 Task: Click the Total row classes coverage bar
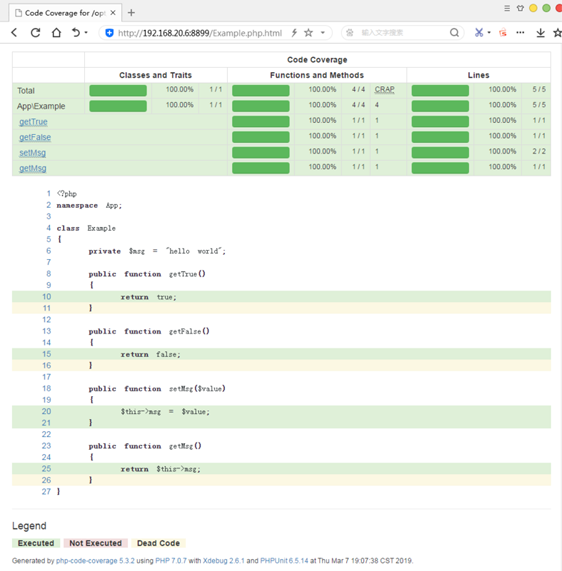click(x=118, y=91)
